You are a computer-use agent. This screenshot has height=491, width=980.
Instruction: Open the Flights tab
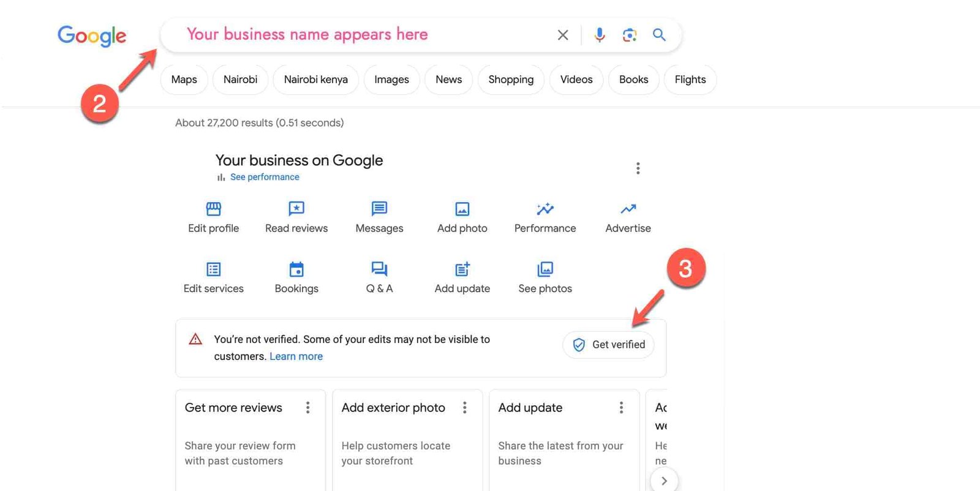[x=690, y=80]
